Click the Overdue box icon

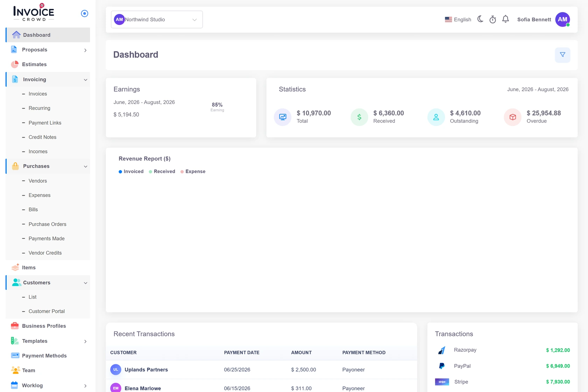pyautogui.click(x=513, y=117)
